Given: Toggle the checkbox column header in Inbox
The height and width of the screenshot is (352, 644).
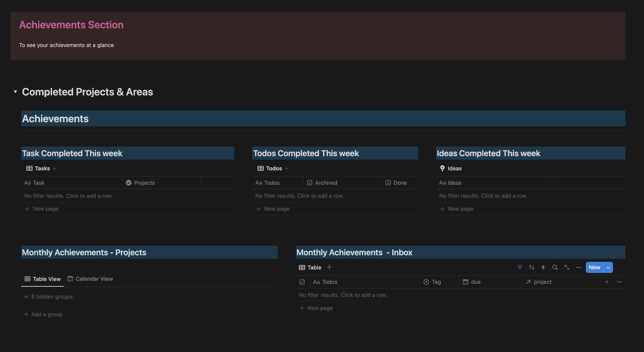Looking at the screenshot, I should [x=302, y=282].
